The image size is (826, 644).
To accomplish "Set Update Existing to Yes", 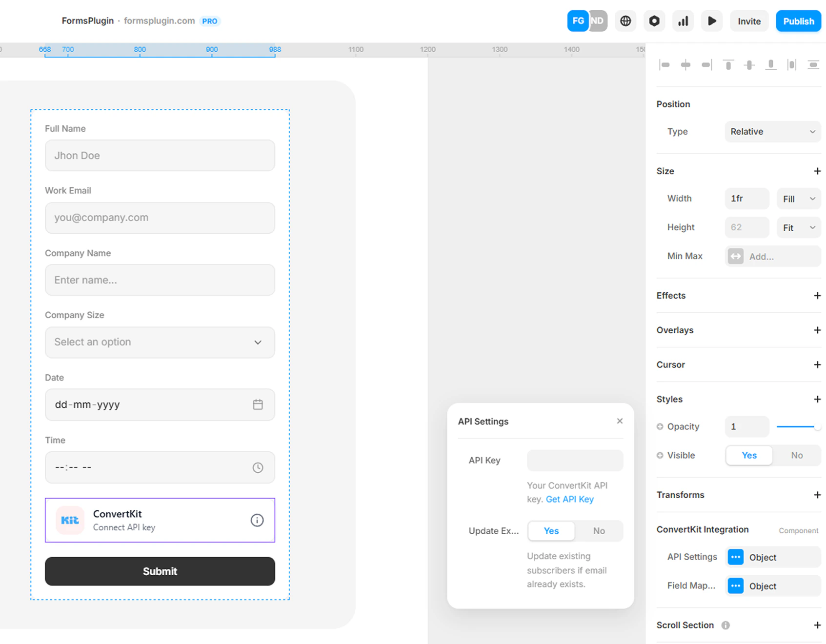I will coord(551,531).
